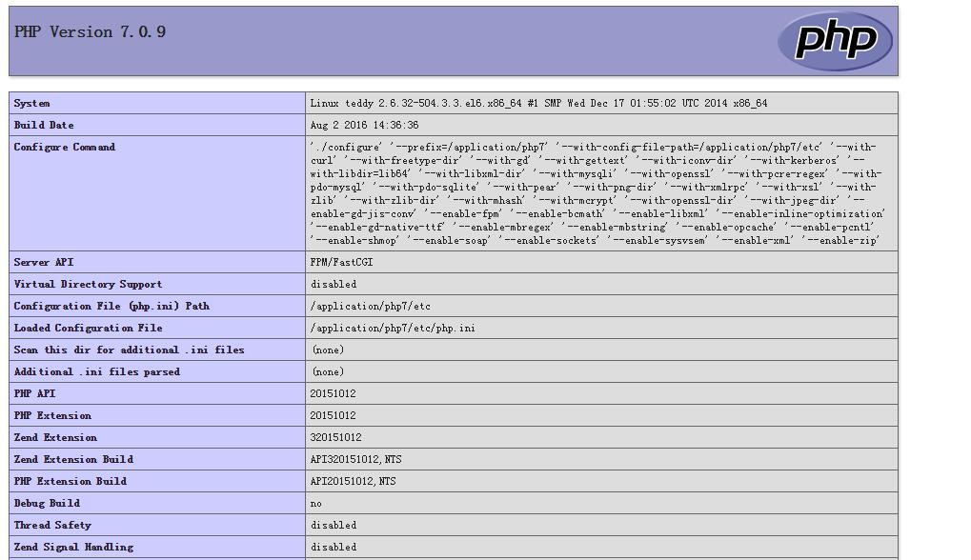Click '(none)' value for Additional .ini files parsed
This screenshot has height=560, width=971.
328,371
